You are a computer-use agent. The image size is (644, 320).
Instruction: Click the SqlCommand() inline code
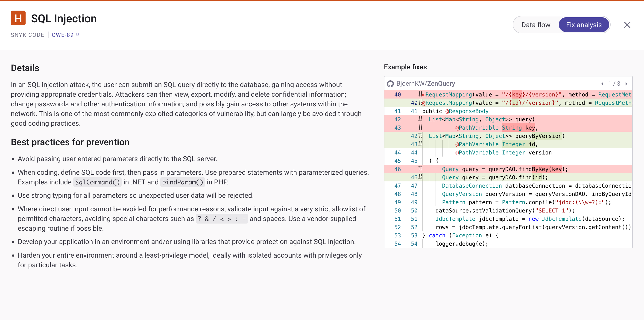[x=97, y=182]
